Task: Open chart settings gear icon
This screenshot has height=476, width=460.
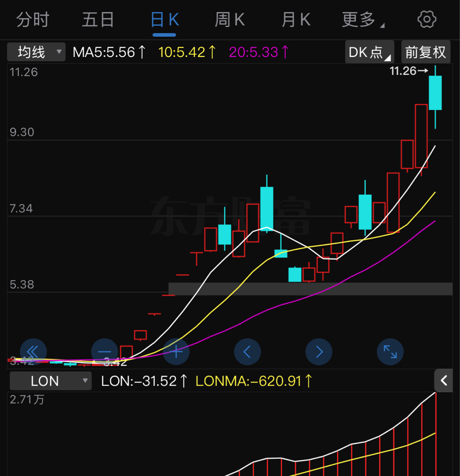Action: coord(427,20)
